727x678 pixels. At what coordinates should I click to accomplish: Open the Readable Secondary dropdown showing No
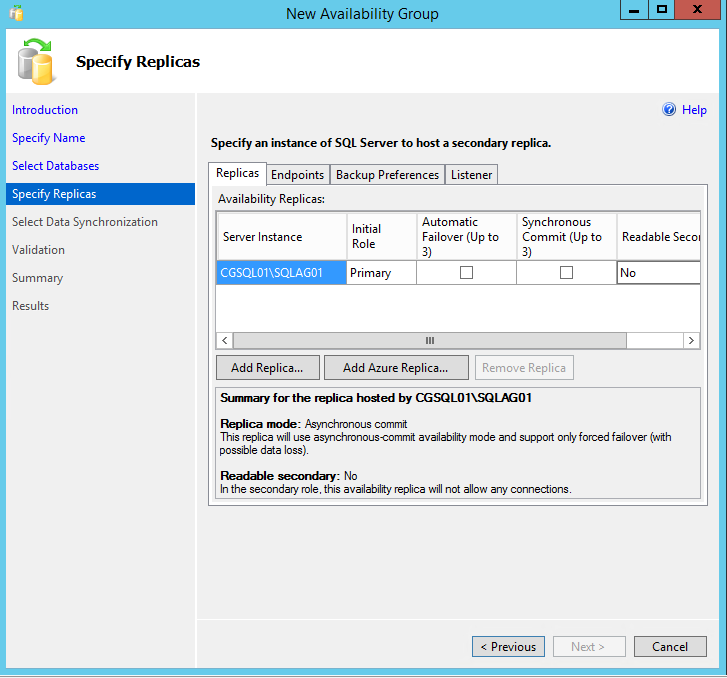coord(658,273)
